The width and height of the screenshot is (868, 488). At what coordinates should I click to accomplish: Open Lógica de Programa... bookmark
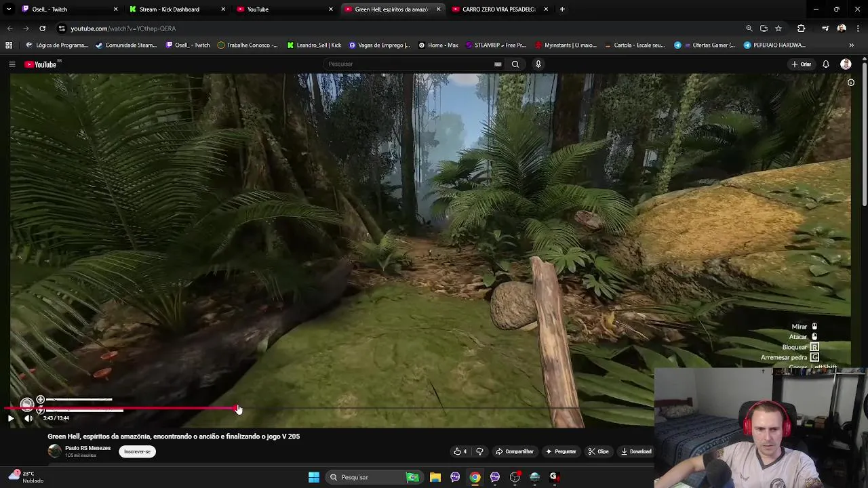(x=56, y=45)
